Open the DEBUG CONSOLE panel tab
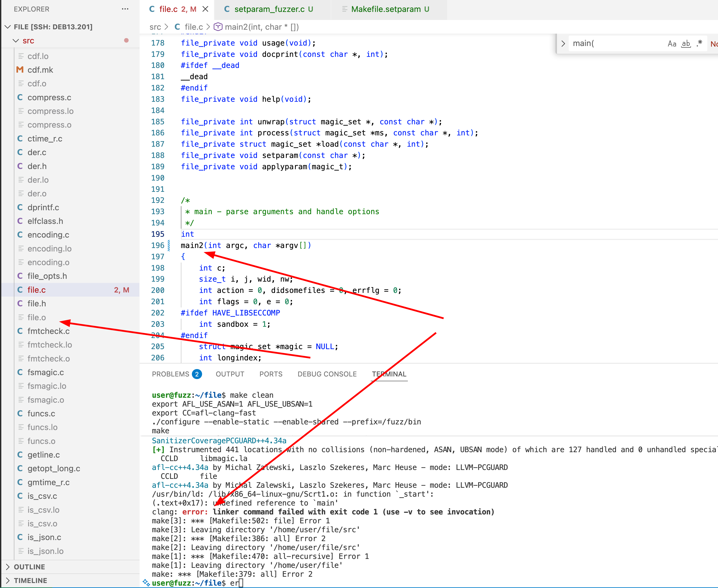Viewport: 718px width, 588px height. click(x=327, y=374)
